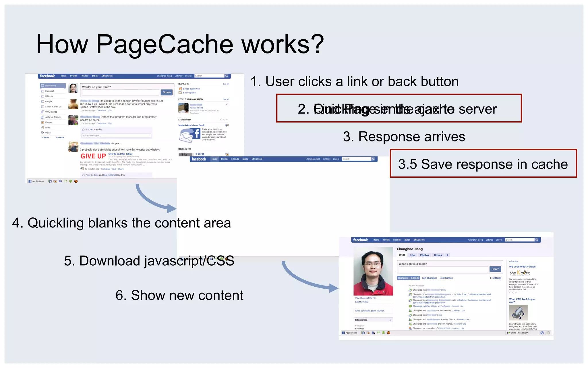Click View Photos of Me (4) link

pyautogui.click(x=365, y=298)
